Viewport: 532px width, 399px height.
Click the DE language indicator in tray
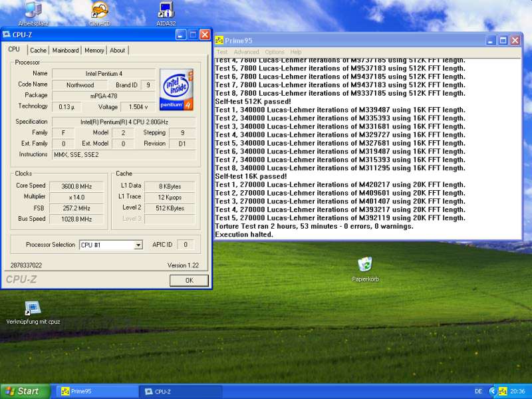(478, 391)
